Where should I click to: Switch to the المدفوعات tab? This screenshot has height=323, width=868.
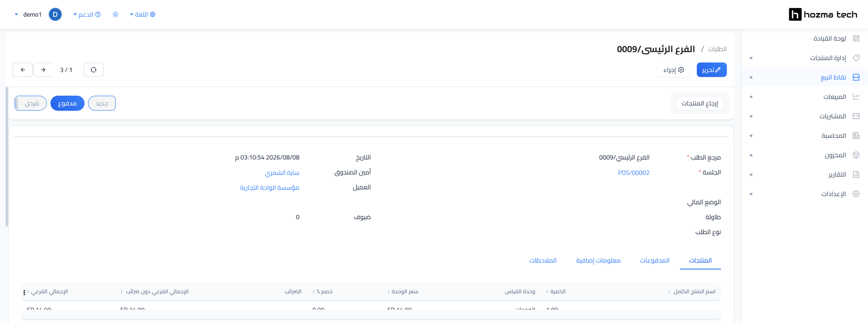click(655, 261)
